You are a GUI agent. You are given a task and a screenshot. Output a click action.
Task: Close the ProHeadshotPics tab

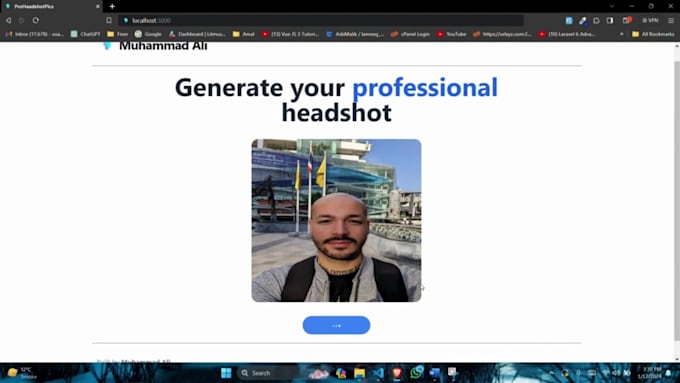tap(98, 7)
